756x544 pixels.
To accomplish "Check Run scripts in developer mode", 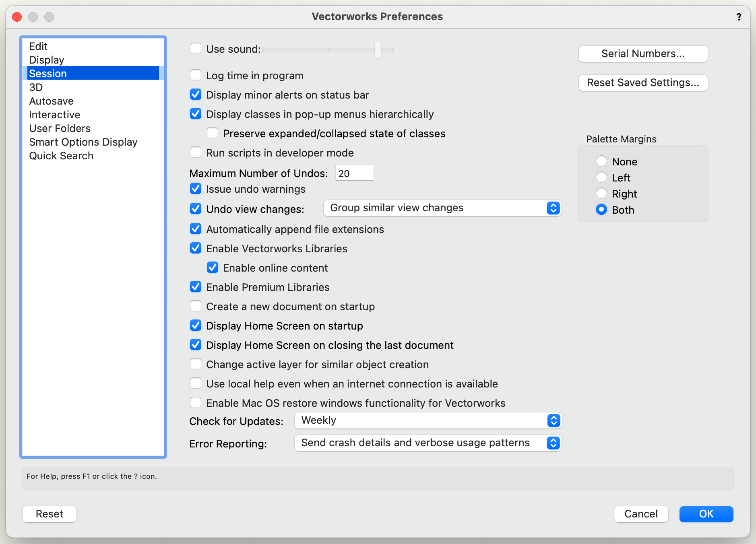I will pyautogui.click(x=196, y=152).
